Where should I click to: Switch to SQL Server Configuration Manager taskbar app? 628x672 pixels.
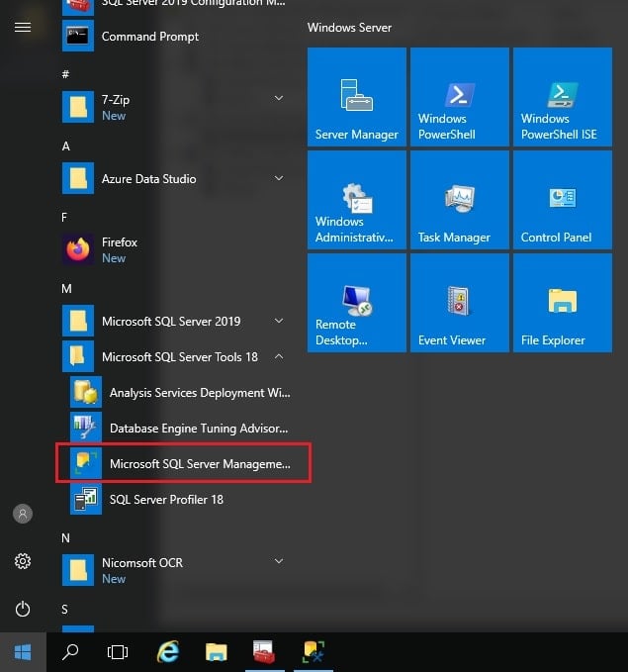(x=264, y=652)
